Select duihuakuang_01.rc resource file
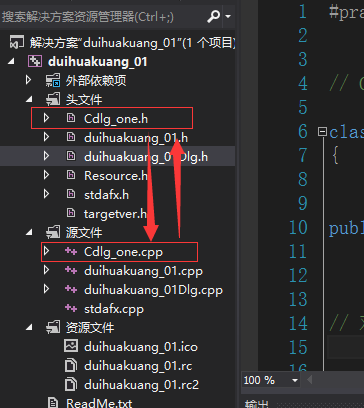 point(138,366)
